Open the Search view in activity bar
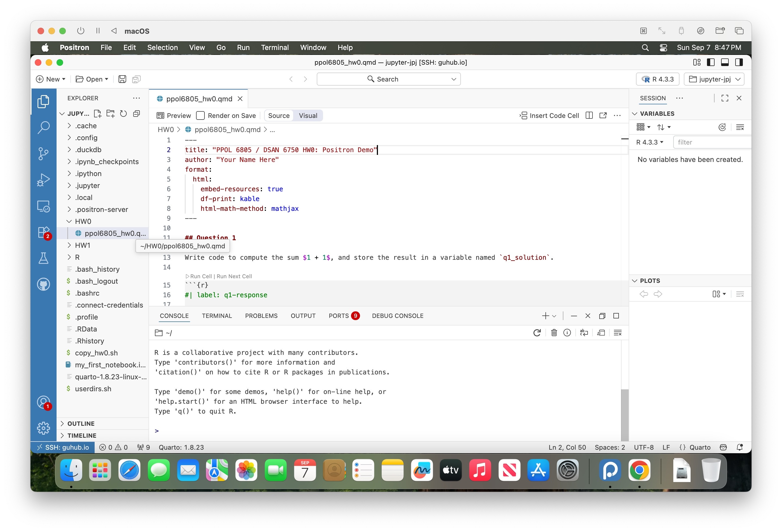 [43, 128]
